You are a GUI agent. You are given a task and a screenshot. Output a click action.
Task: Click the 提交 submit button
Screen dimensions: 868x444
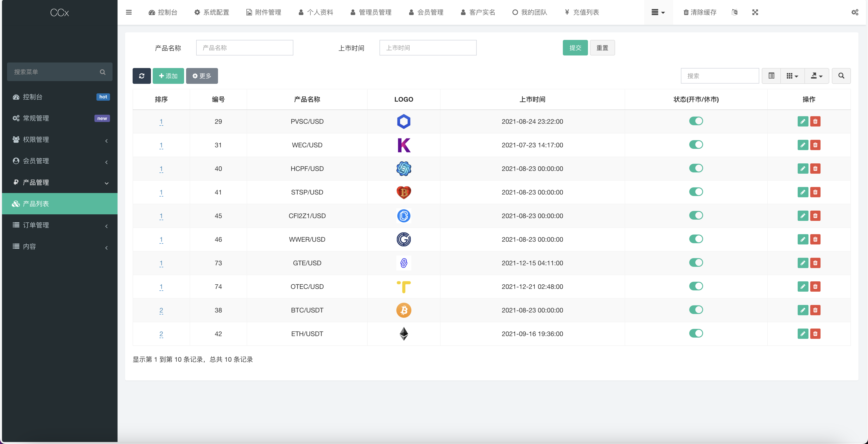coord(575,47)
